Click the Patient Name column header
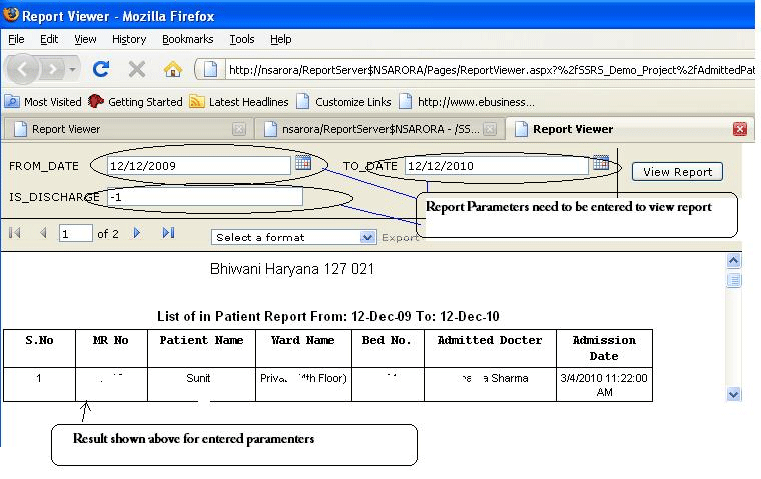This screenshot has height=479, width=761. 201,348
